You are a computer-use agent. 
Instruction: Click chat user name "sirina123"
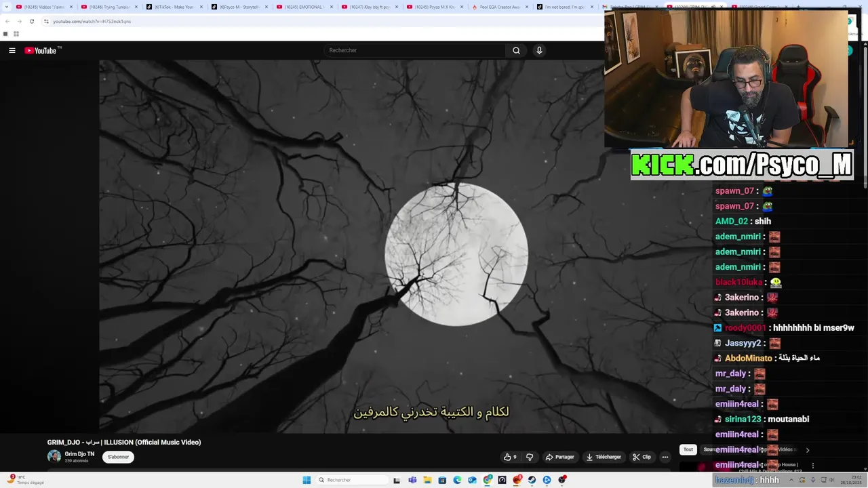743,419
